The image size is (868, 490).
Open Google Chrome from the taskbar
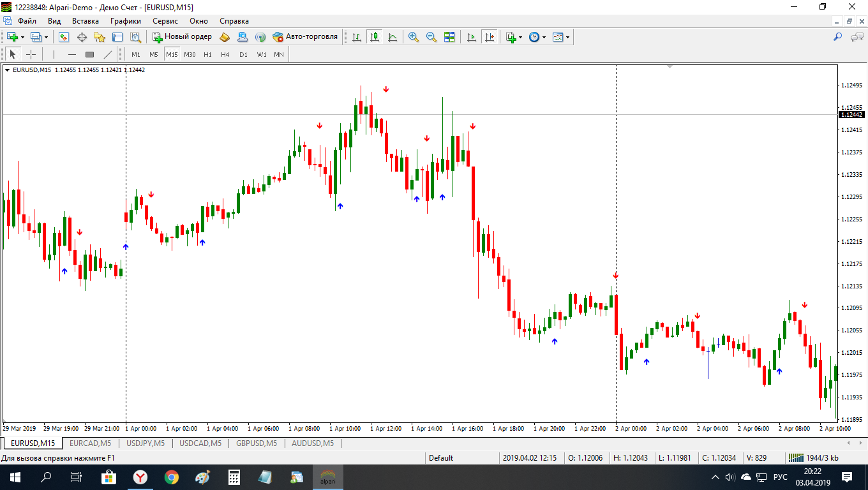click(171, 477)
